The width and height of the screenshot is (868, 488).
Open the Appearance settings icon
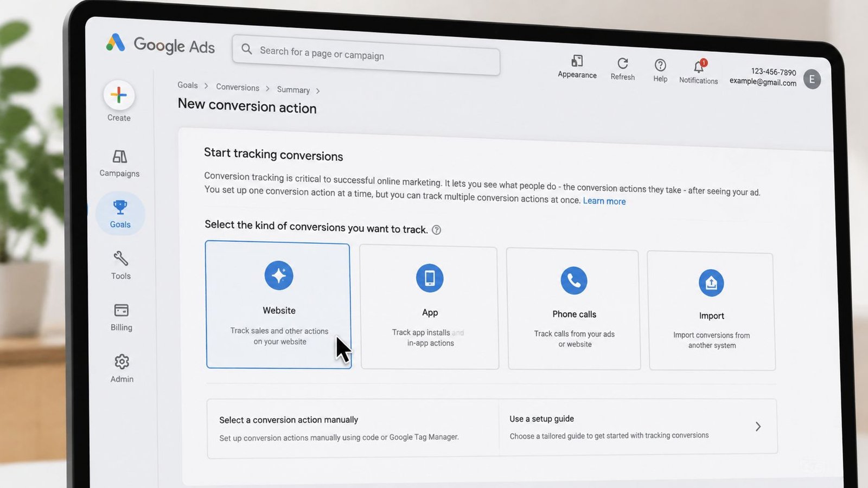577,61
